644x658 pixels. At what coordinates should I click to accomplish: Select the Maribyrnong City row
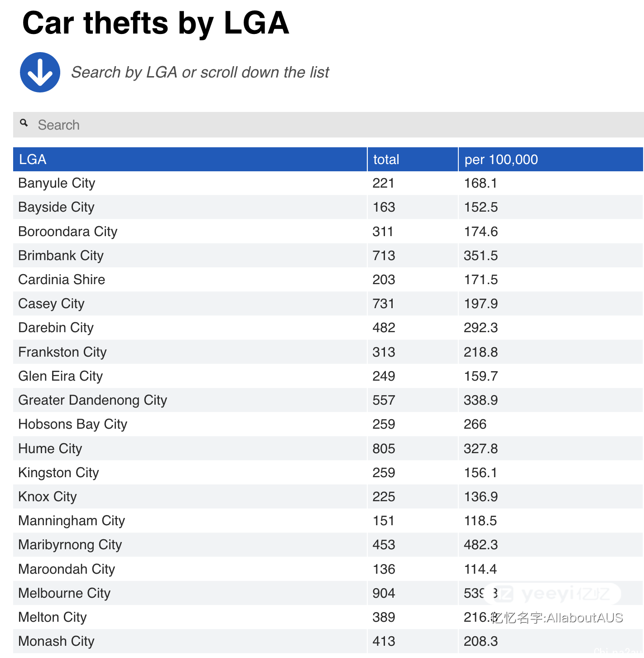328,545
